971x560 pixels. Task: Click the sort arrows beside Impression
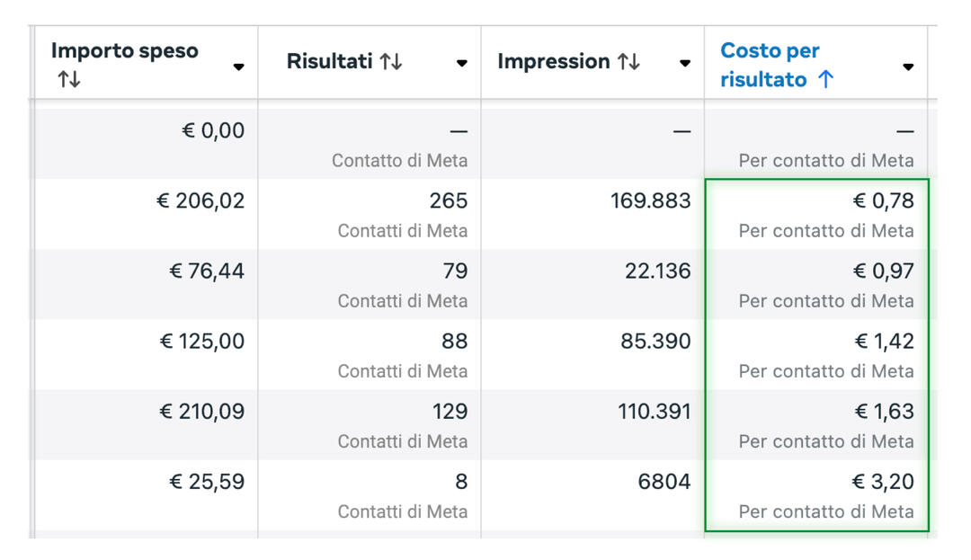point(628,62)
